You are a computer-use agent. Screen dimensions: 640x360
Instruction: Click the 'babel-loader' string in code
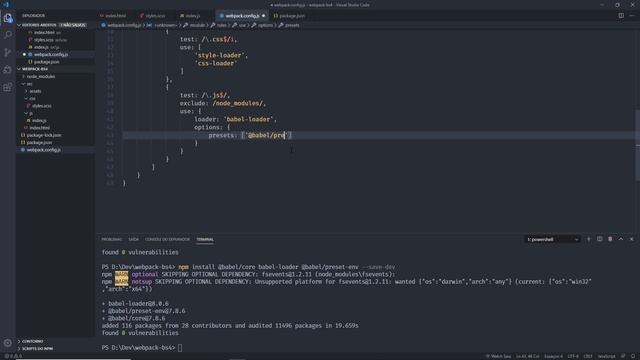(x=250, y=119)
